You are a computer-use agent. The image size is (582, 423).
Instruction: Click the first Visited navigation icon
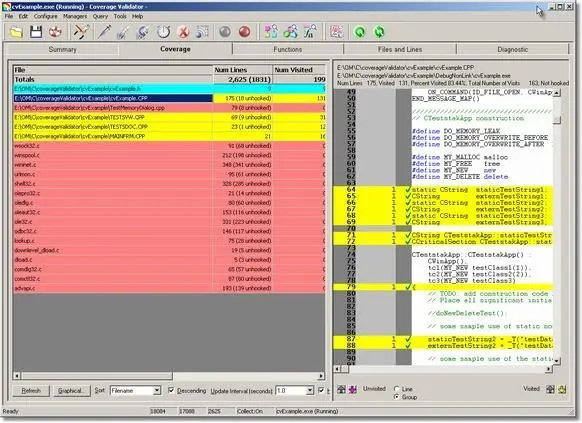pos(550,389)
